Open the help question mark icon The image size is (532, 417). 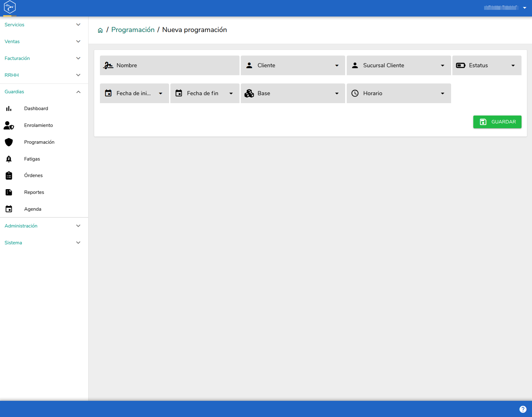tap(523, 409)
